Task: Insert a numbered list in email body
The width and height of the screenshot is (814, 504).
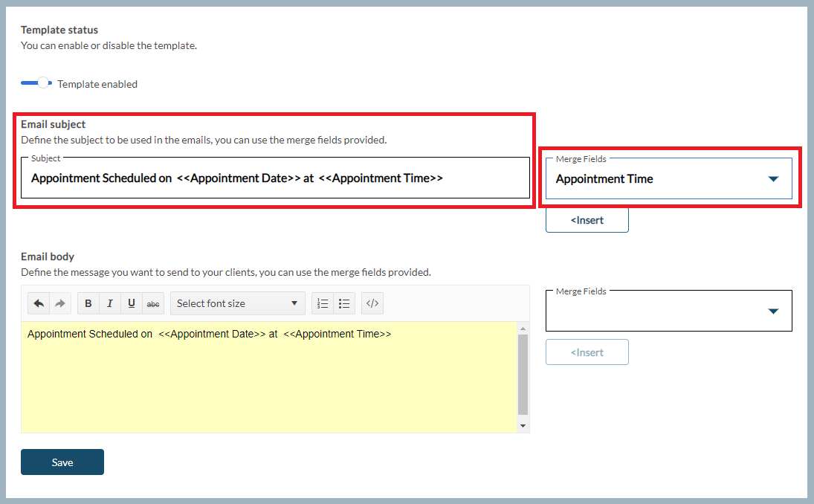Action: pos(323,303)
